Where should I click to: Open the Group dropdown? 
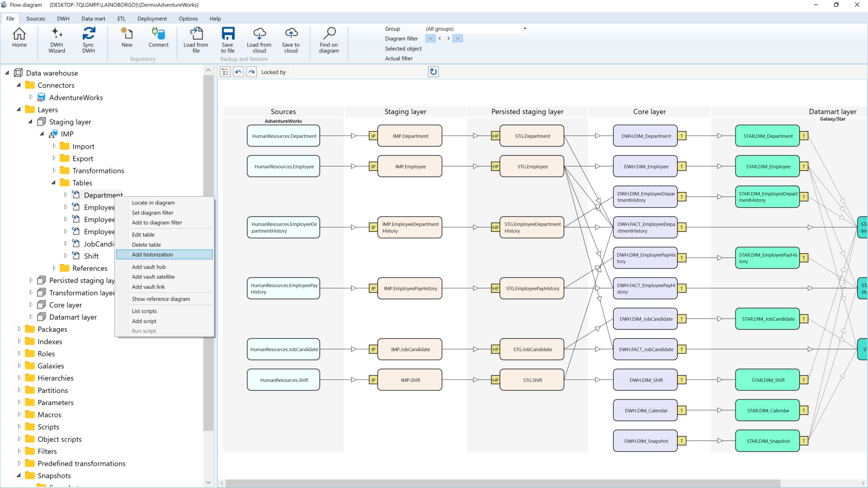tap(525, 28)
